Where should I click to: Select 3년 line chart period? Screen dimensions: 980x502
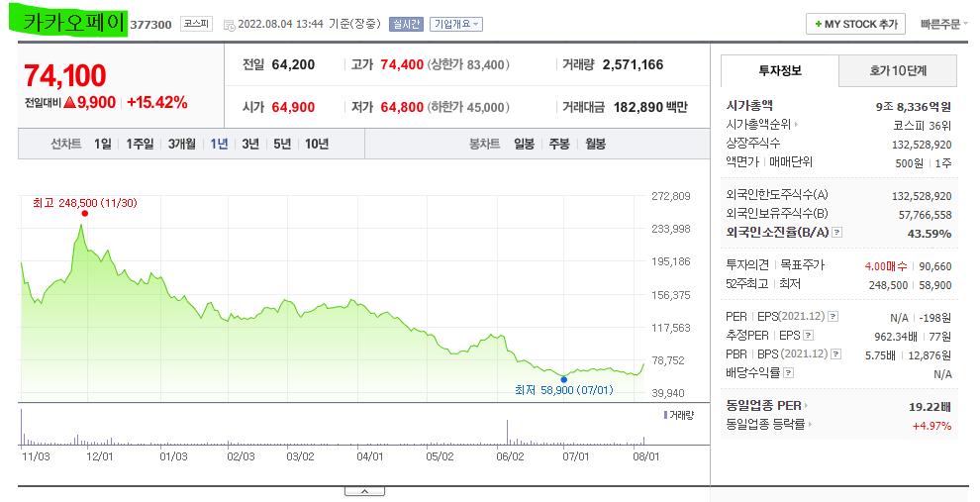pyautogui.click(x=250, y=145)
